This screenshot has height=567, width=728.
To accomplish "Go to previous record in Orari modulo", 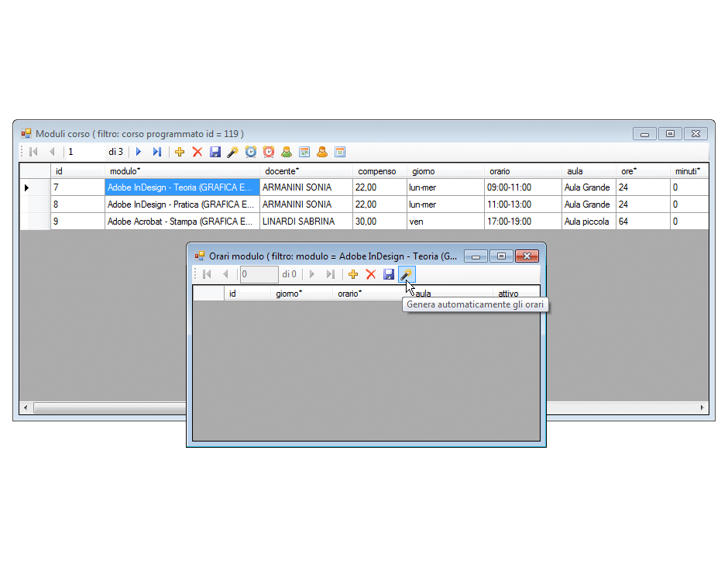I will pos(225,274).
